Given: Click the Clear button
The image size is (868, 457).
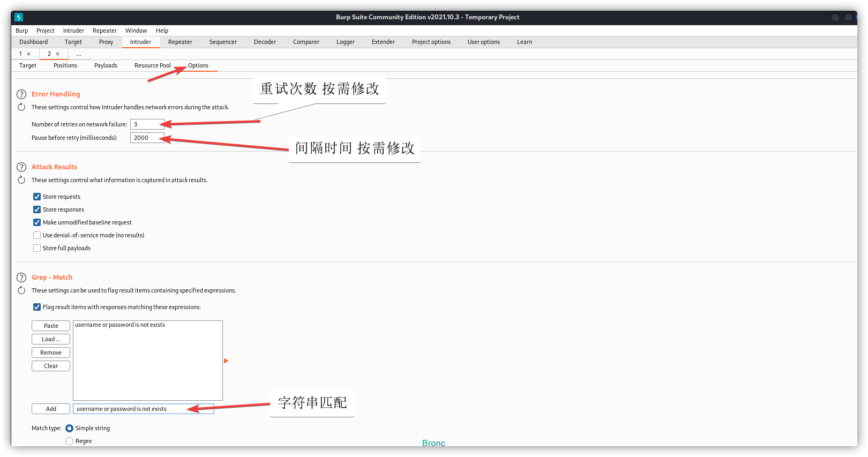Looking at the screenshot, I should coord(51,366).
